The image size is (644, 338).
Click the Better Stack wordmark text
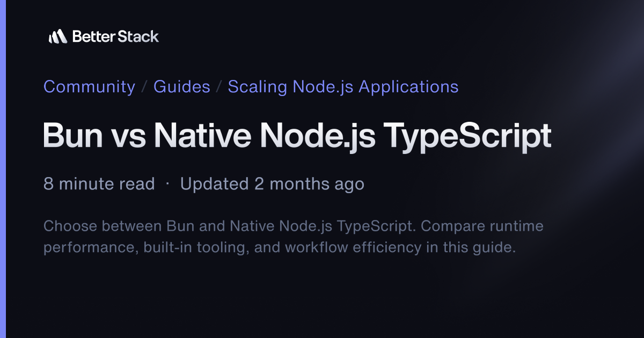pos(116,36)
